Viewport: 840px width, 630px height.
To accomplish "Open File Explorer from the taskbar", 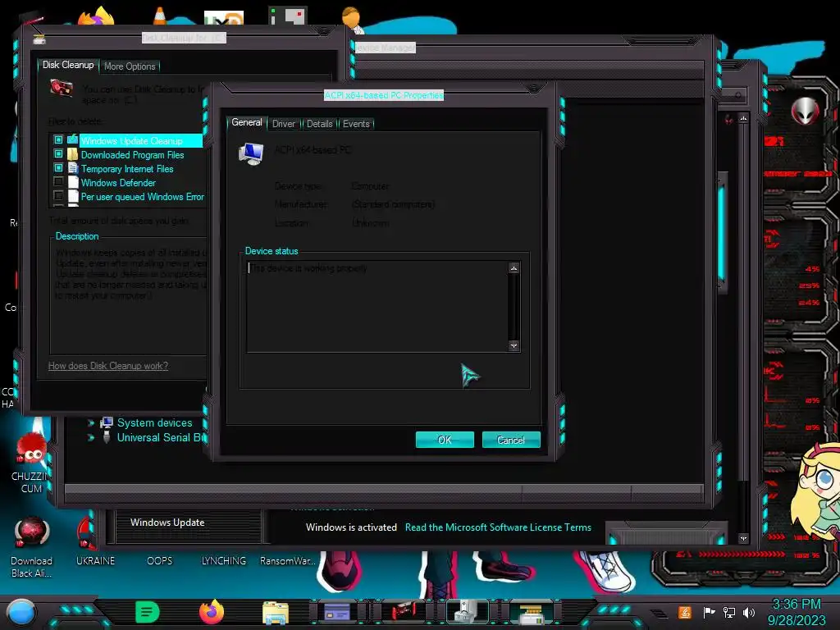I will click(276, 613).
